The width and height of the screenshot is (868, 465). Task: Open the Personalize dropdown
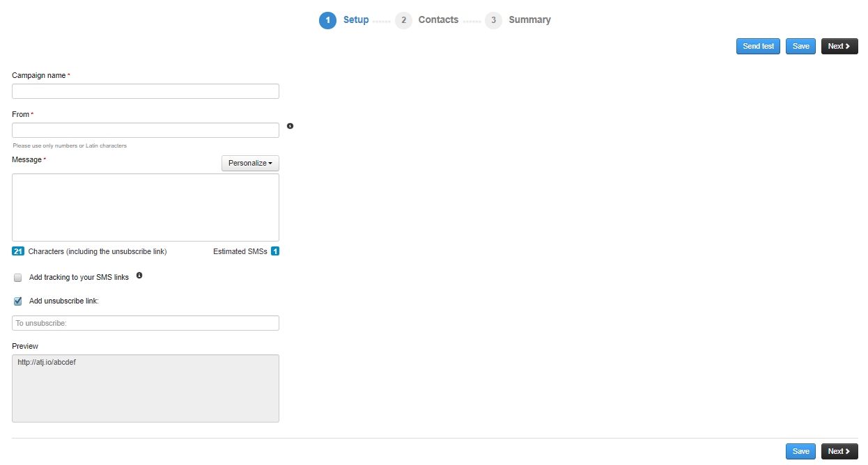250,163
